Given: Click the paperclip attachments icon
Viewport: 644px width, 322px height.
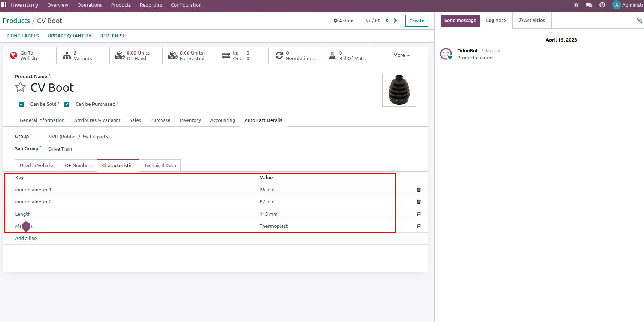Looking at the screenshot, I should tap(639, 20).
